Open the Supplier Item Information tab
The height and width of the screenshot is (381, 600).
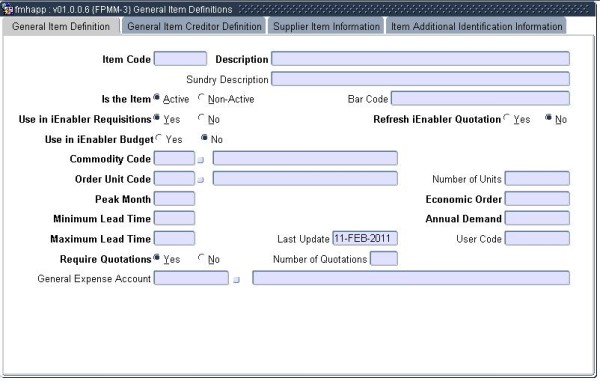coord(326,26)
